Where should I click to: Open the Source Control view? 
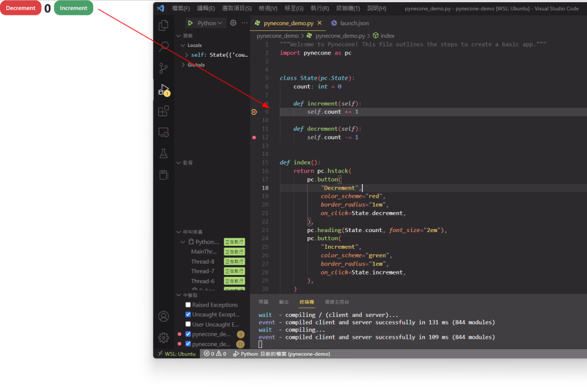pyautogui.click(x=164, y=68)
